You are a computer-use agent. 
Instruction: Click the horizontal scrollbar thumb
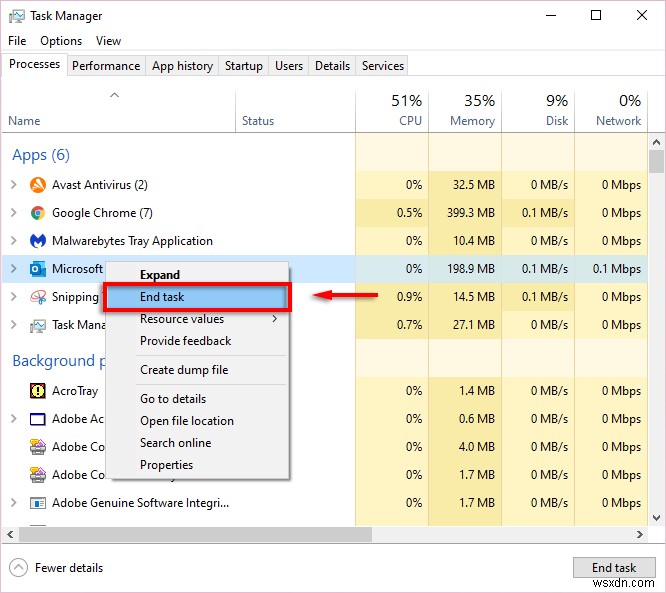(195, 534)
